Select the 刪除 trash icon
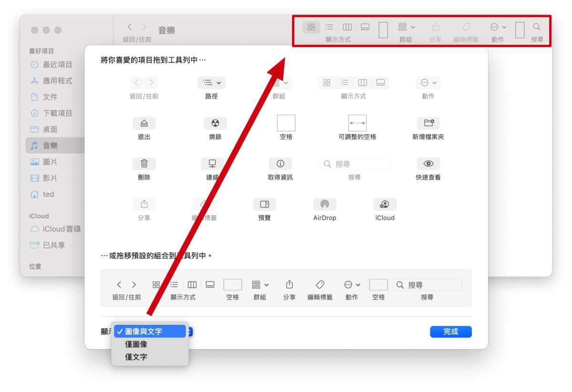The height and width of the screenshot is (392, 572). click(x=144, y=164)
